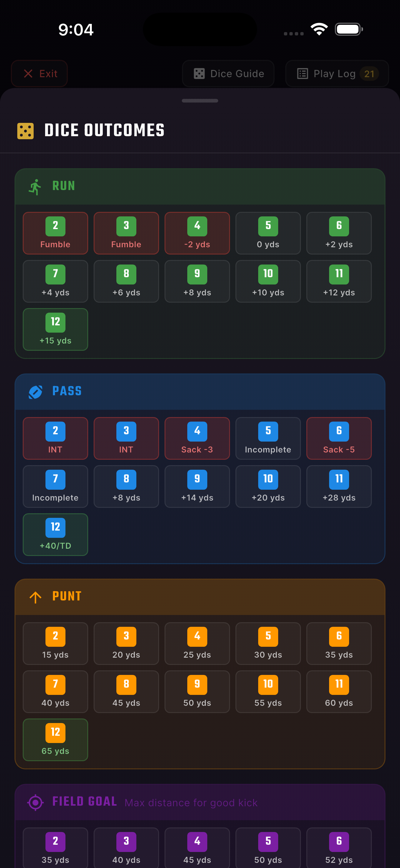
Task: Select the Punt roll 12 65 yds tile
Action: click(55, 740)
